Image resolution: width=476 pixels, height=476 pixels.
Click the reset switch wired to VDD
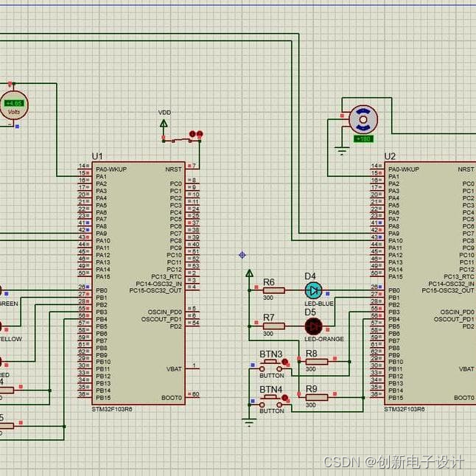pyautogui.click(x=181, y=140)
